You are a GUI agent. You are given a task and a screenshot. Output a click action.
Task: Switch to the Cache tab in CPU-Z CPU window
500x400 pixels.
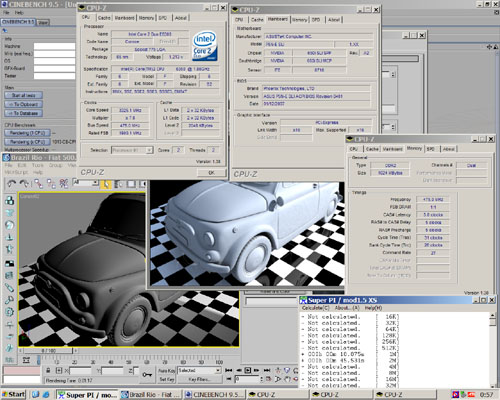point(104,18)
